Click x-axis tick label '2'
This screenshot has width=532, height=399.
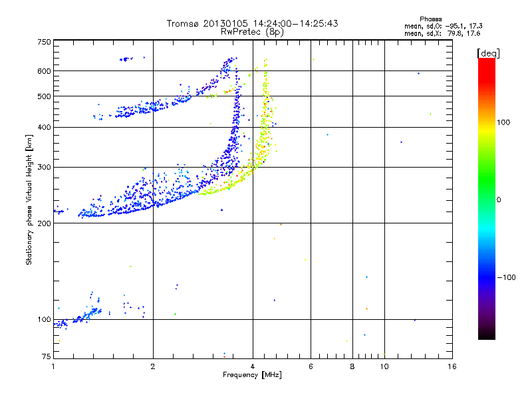[153, 366]
